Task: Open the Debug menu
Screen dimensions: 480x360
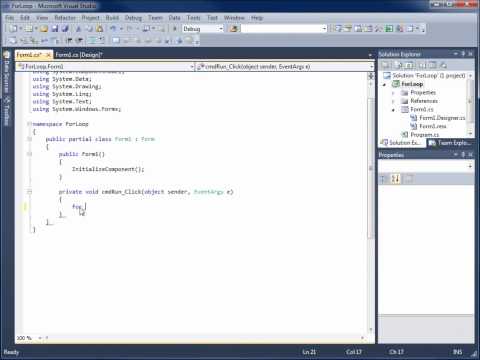Action: pos(133,18)
